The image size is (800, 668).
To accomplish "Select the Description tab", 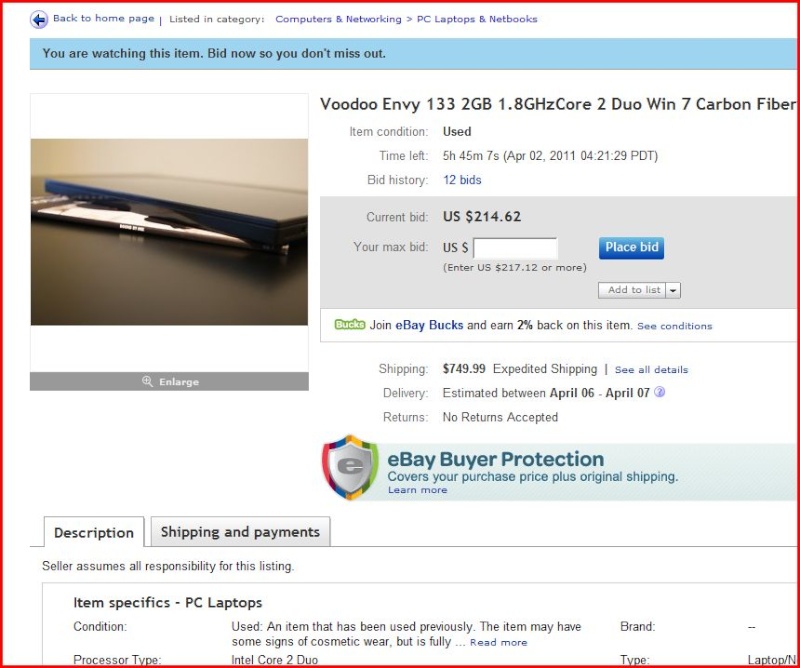I will (x=94, y=532).
